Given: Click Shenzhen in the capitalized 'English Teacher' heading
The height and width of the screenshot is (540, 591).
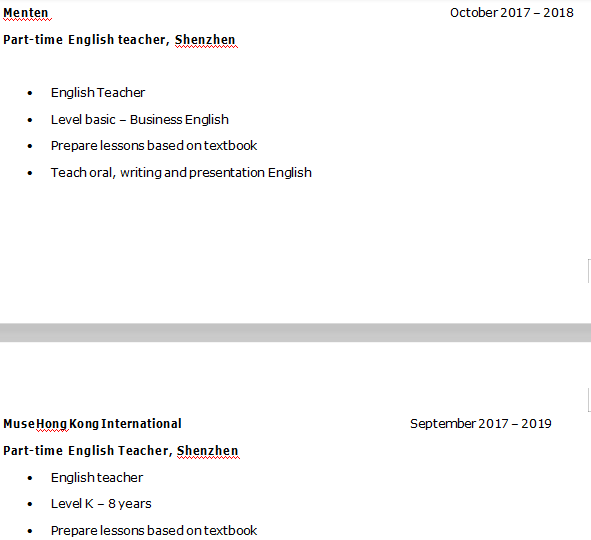Looking at the screenshot, I should [x=208, y=451].
